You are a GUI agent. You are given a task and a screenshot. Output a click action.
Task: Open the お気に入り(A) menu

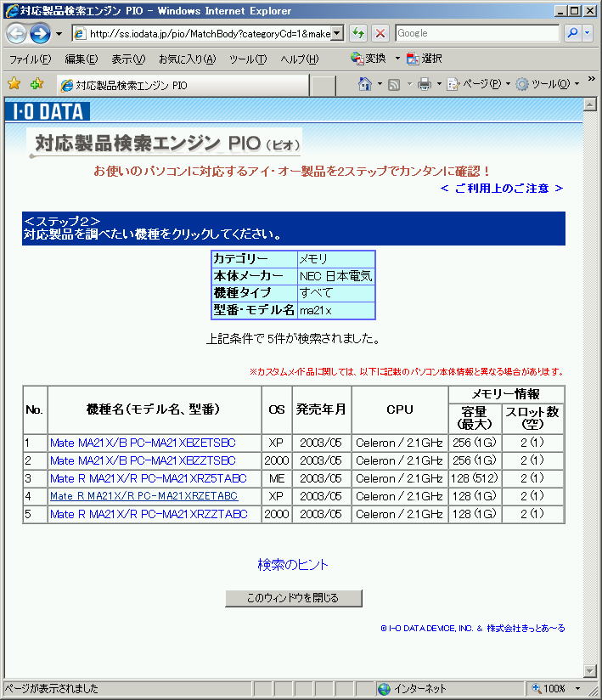(x=188, y=59)
